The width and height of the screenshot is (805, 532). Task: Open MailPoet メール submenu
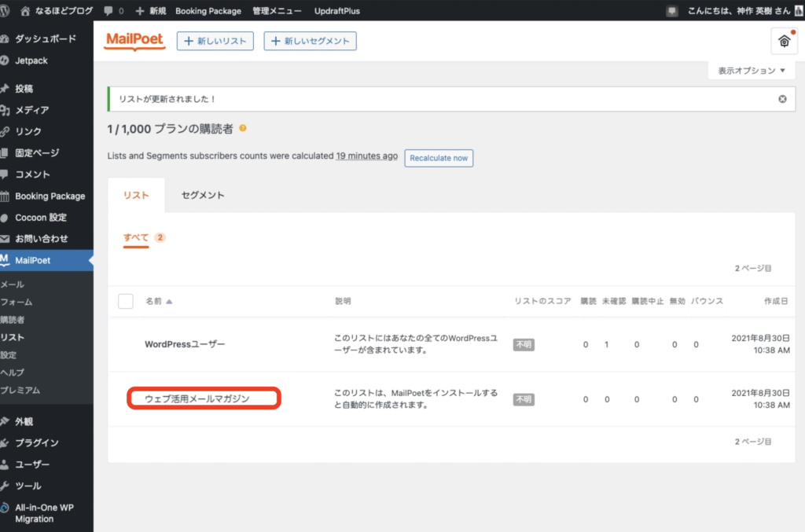[x=13, y=284]
